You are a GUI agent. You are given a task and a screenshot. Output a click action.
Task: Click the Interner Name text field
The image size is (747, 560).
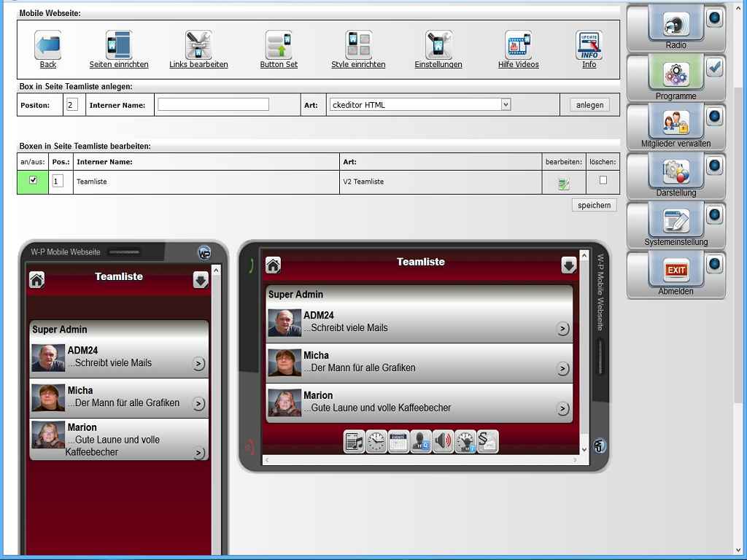pyautogui.click(x=213, y=105)
